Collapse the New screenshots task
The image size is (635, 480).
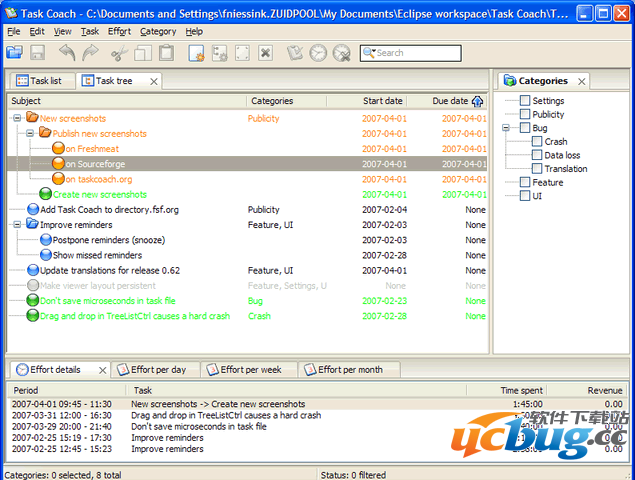(x=17, y=119)
